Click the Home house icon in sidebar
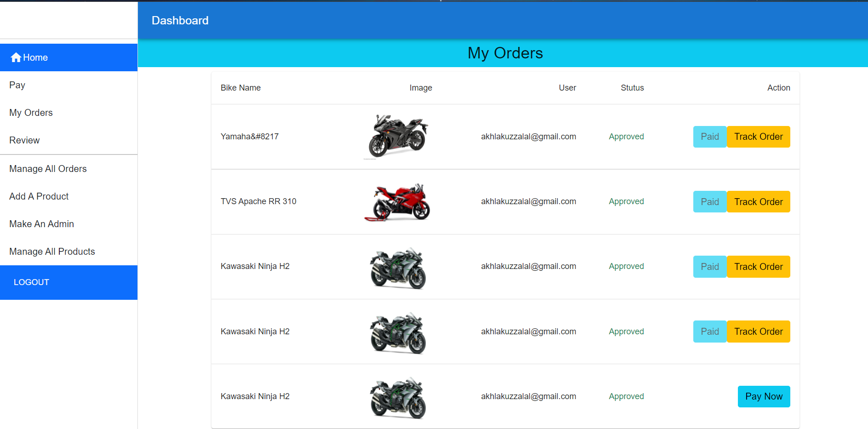This screenshot has height=429, width=868. click(x=16, y=57)
